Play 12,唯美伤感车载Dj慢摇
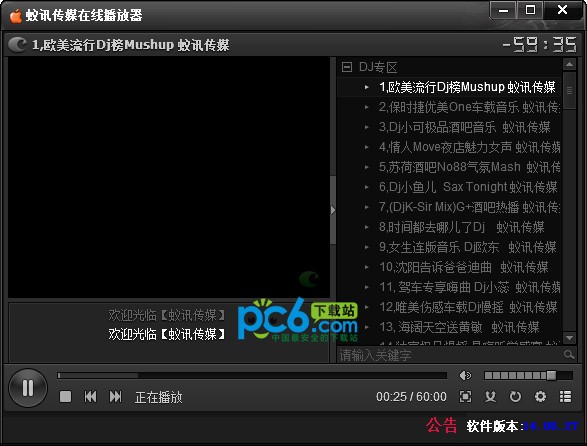 [449, 307]
